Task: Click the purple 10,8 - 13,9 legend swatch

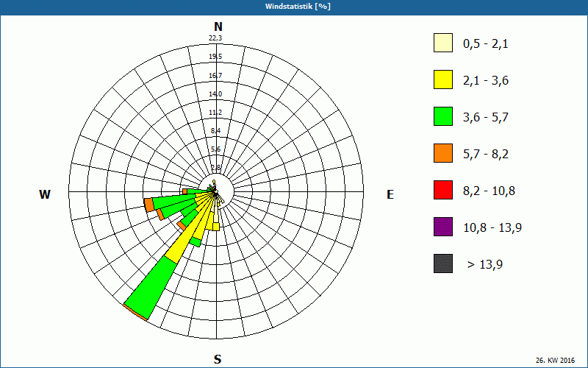Action: 443,227
